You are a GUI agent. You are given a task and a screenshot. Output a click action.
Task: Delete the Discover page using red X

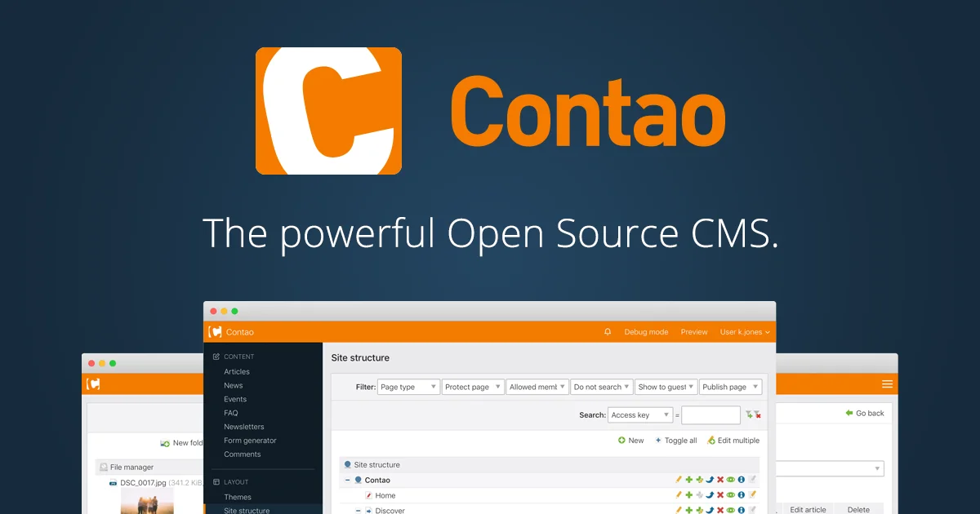(x=720, y=510)
